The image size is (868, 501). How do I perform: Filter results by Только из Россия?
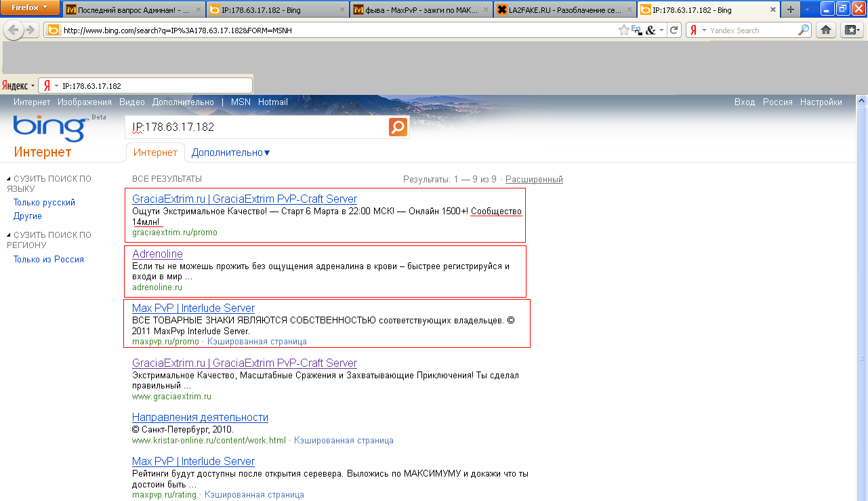click(x=49, y=260)
